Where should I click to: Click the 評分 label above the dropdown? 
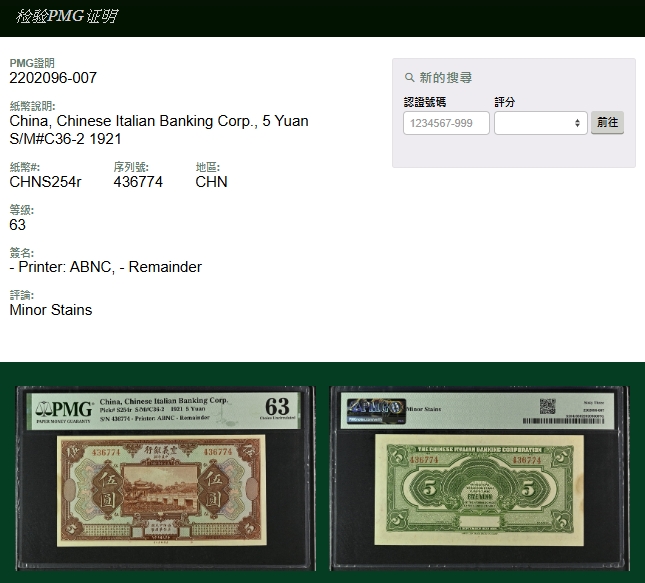(505, 102)
